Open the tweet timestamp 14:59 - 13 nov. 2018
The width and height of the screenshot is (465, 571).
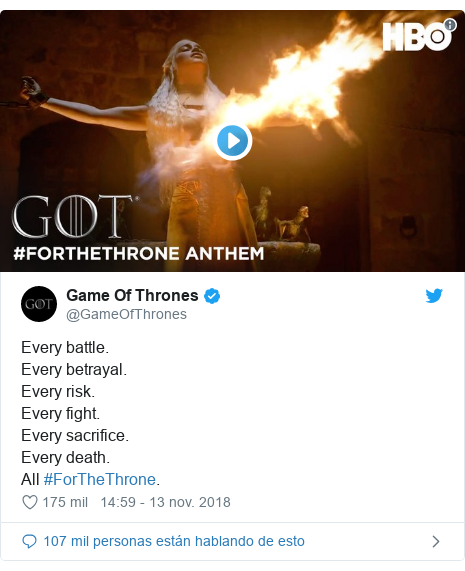point(165,502)
